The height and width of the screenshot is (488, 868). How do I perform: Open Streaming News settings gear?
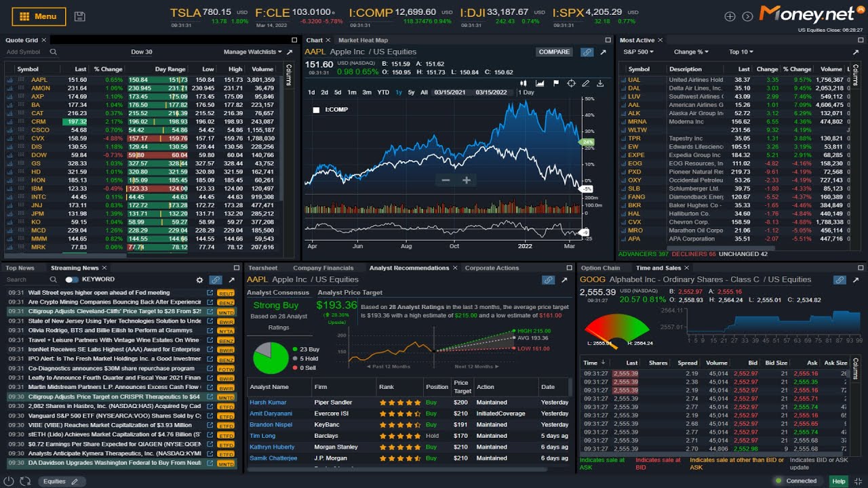[x=199, y=279]
